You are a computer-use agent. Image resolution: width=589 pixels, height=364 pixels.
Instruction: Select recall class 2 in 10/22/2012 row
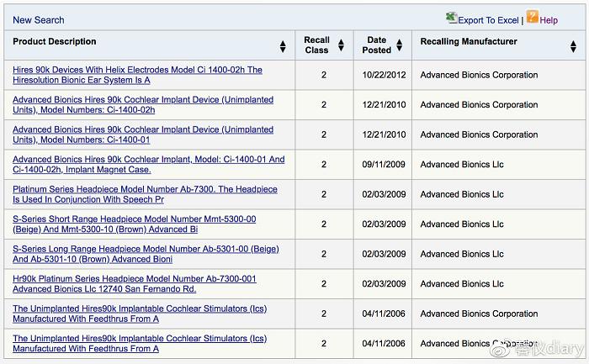click(324, 75)
